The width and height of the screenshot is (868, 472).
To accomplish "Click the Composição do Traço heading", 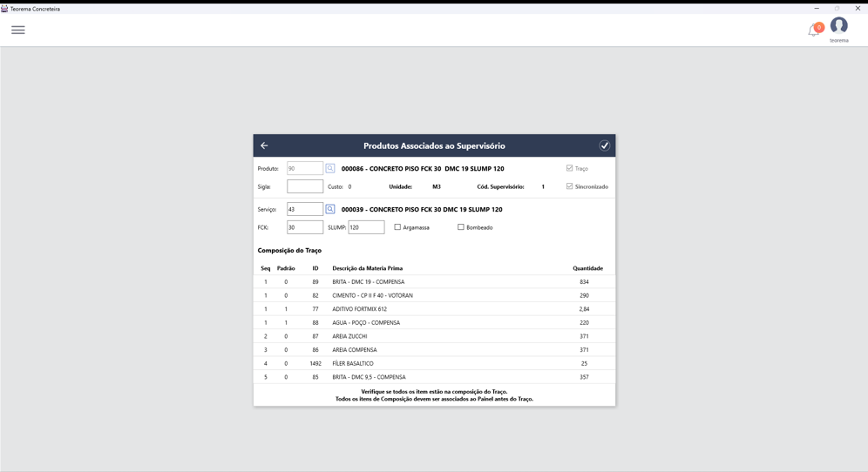I will (289, 250).
